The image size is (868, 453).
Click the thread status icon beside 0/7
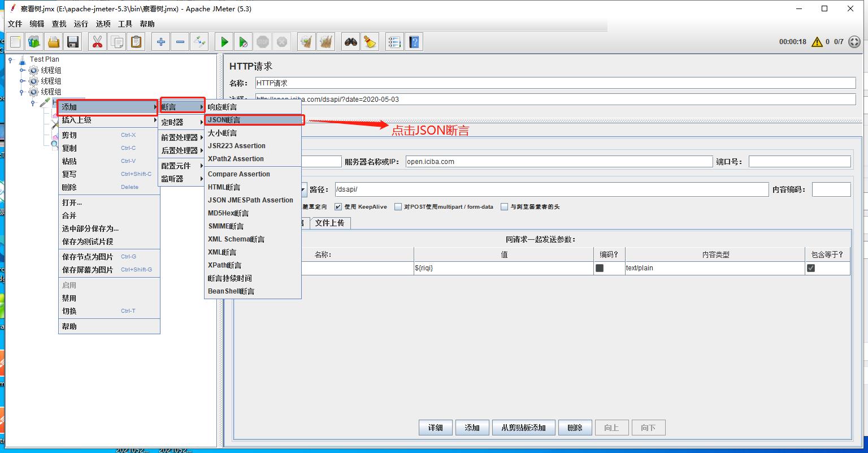[x=854, y=42]
